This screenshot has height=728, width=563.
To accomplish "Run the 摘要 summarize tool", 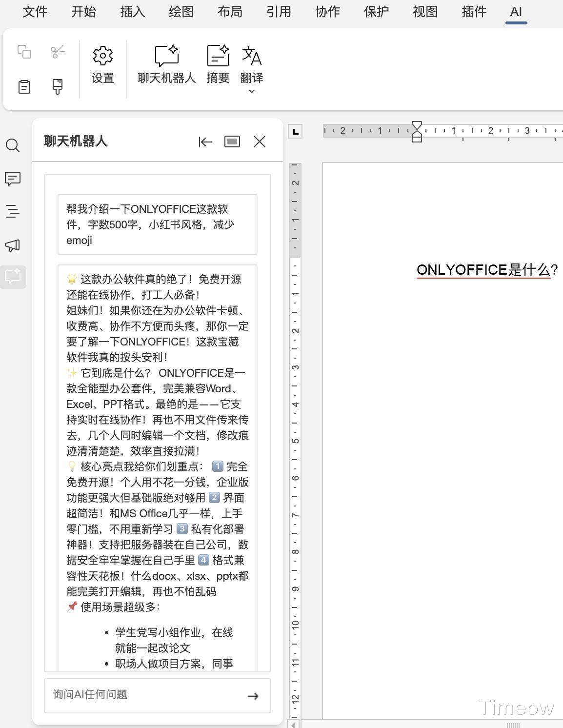I will pos(218,65).
